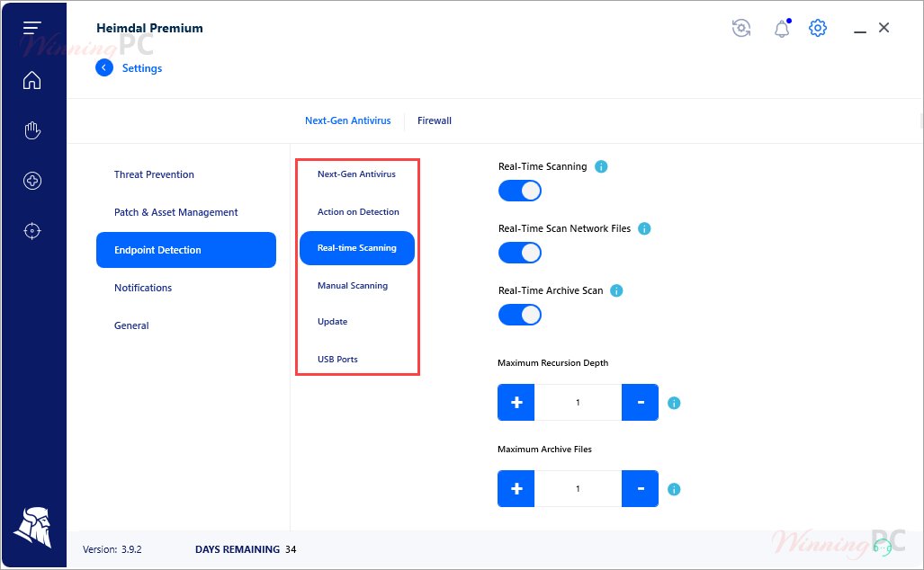Click the Heimdal warrior logo icon

click(33, 527)
